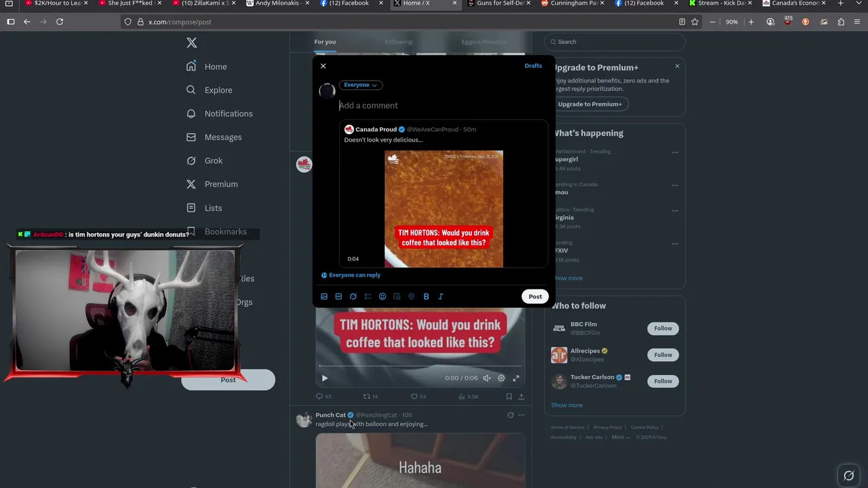The height and width of the screenshot is (488, 868).
Task: Close the compose post dialog
Action: tap(323, 66)
